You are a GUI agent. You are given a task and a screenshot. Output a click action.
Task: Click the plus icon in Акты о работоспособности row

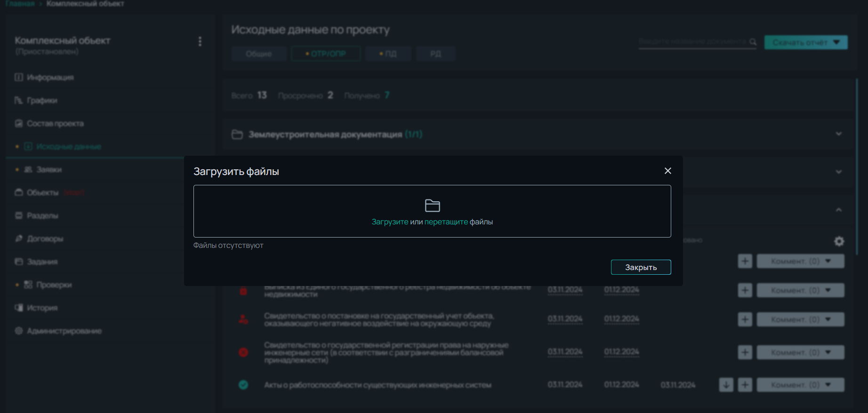point(745,385)
